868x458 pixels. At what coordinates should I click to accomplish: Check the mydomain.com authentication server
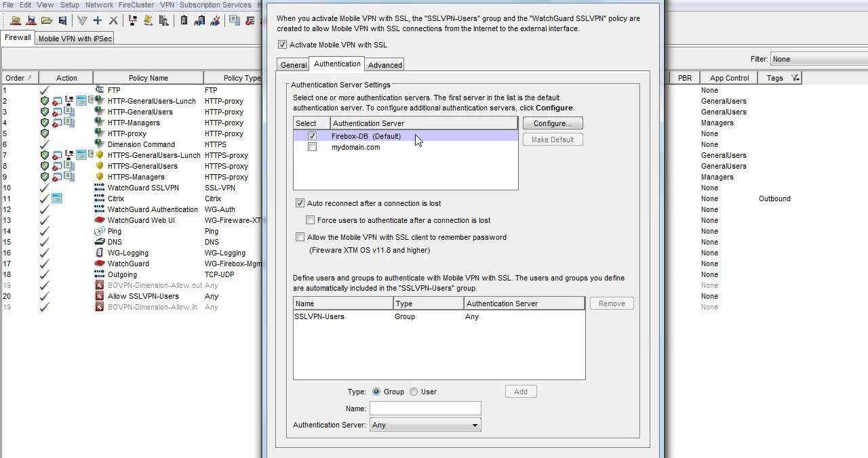pyautogui.click(x=312, y=147)
